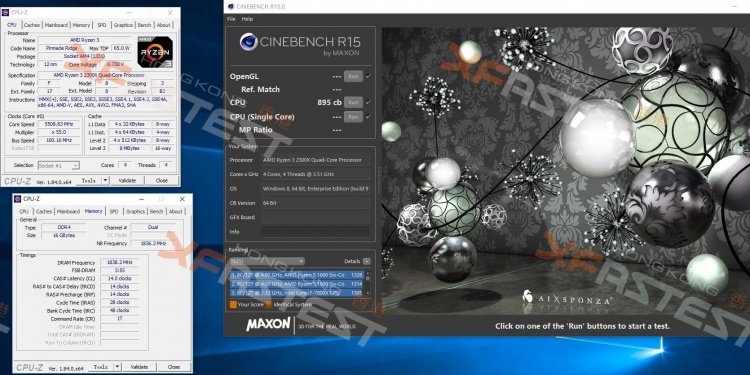Toggle the CPU test checkmark
The width and height of the screenshot is (750, 375).
tap(368, 102)
